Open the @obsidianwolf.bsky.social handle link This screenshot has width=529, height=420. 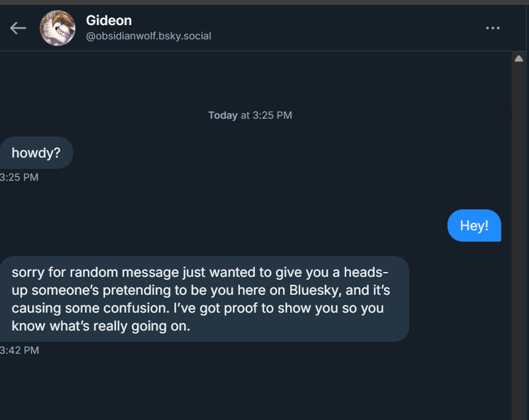click(149, 36)
